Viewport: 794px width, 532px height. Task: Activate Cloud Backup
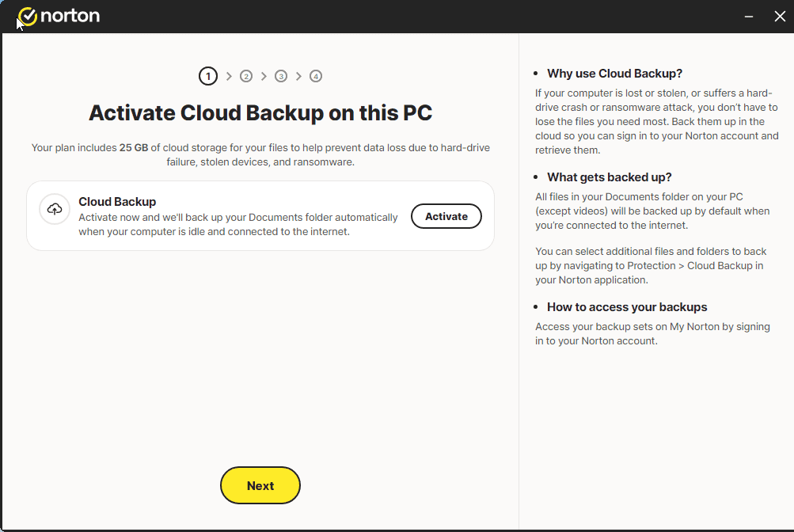pyautogui.click(x=446, y=216)
